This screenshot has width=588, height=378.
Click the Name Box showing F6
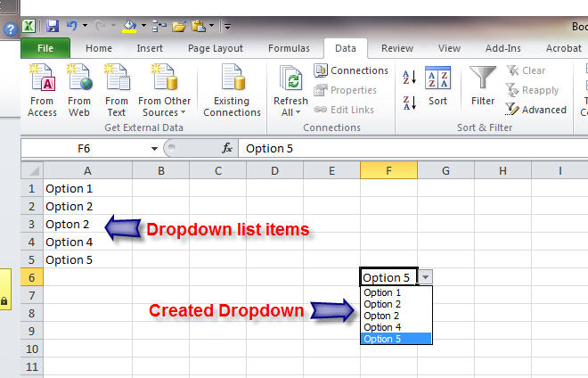84,149
